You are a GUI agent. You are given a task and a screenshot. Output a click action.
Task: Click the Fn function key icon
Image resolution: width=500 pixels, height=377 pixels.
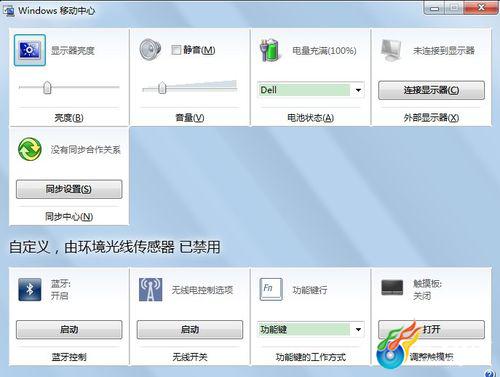(271, 289)
